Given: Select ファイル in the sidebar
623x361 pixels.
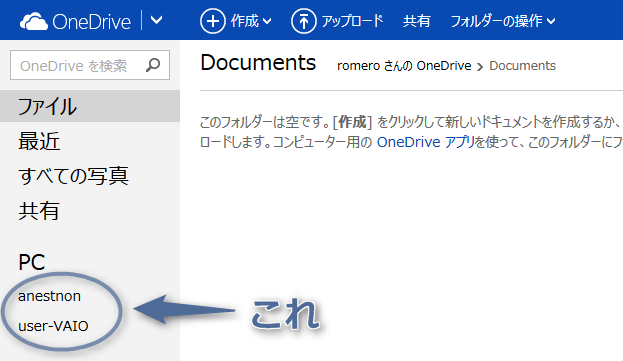Looking at the screenshot, I should click(x=90, y=106).
